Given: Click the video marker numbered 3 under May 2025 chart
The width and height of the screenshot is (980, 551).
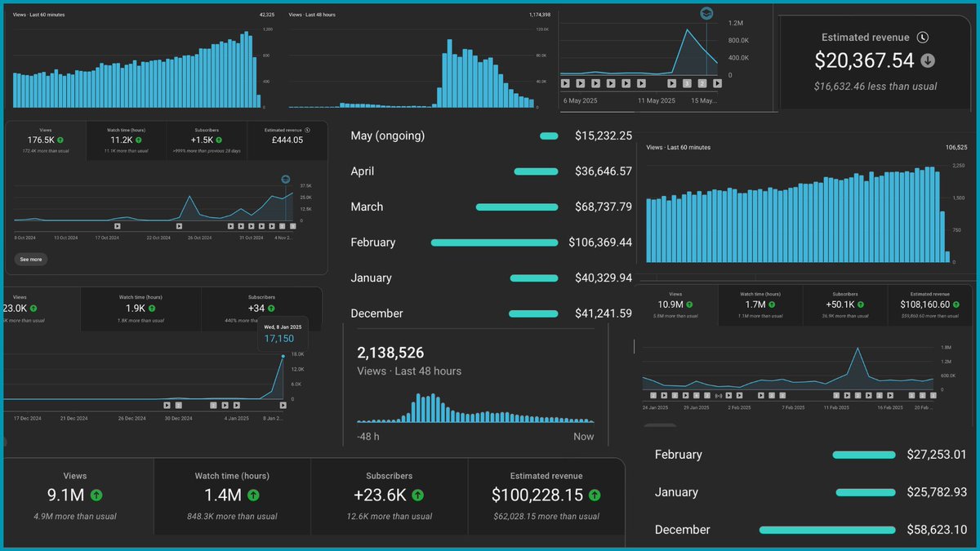Looking at the screenshot, I should coord(687,83).
